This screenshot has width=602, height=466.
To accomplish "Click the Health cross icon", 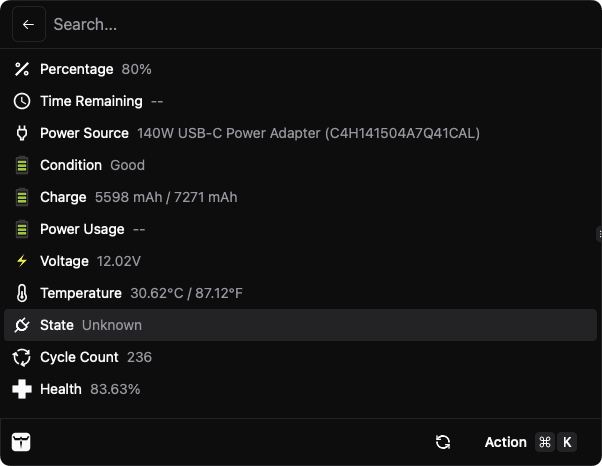I will click(22, 389).
